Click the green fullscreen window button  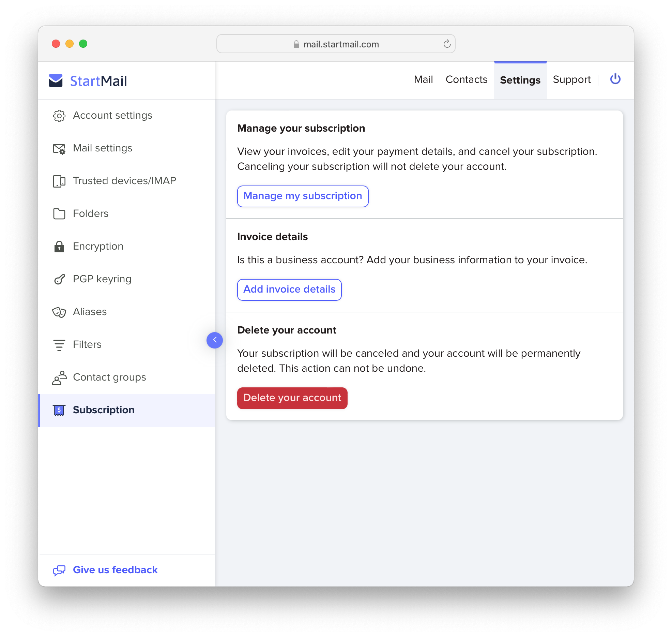click(x=83, y=44)
